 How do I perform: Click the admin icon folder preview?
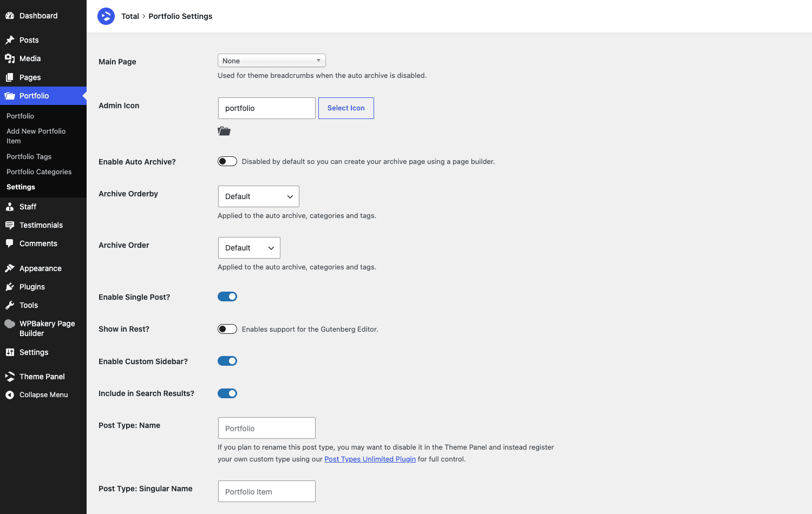click(224, 131)
